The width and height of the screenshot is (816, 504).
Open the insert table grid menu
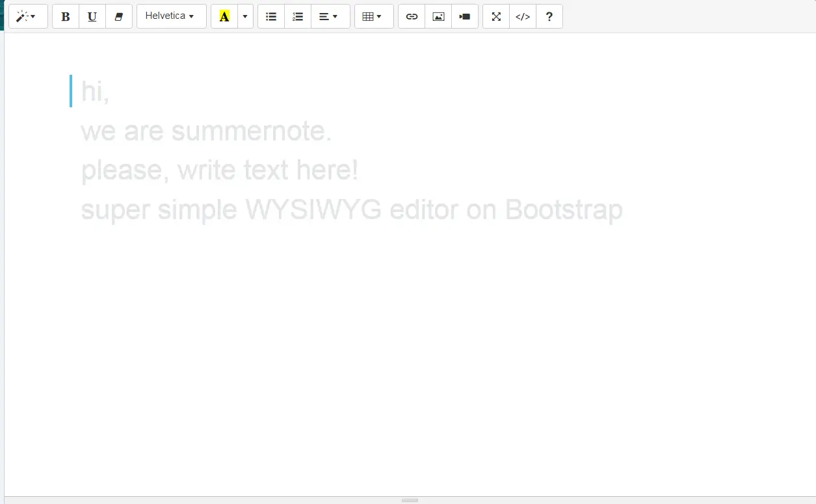374,17
